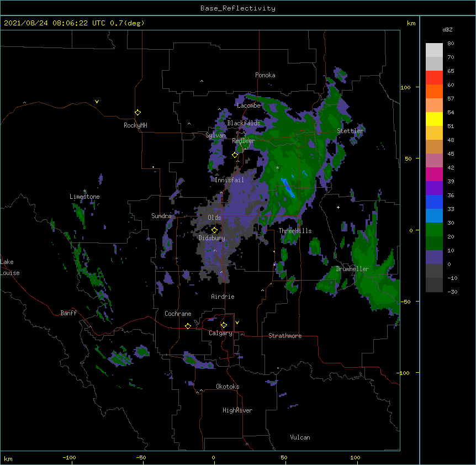Click the Blackfalds city label
The width and height of the screenshot is (476, 465).
(x=244, y=123)
